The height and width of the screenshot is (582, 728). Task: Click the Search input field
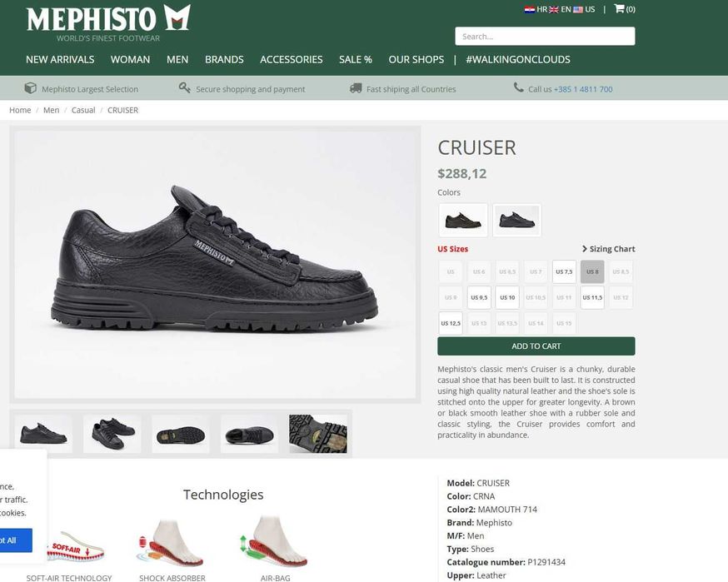coord(545,36)
